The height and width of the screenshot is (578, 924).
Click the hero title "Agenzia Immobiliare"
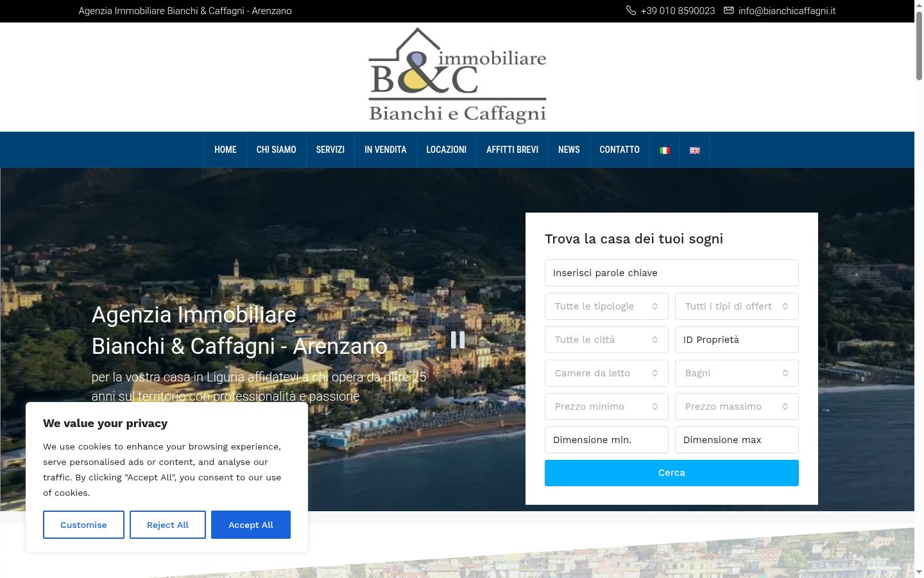point(194,315)
